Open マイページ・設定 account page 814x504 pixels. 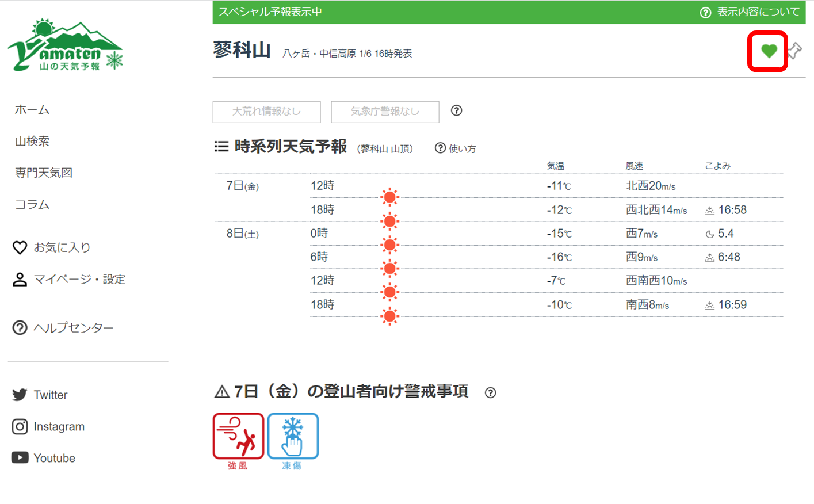[69, 280]
